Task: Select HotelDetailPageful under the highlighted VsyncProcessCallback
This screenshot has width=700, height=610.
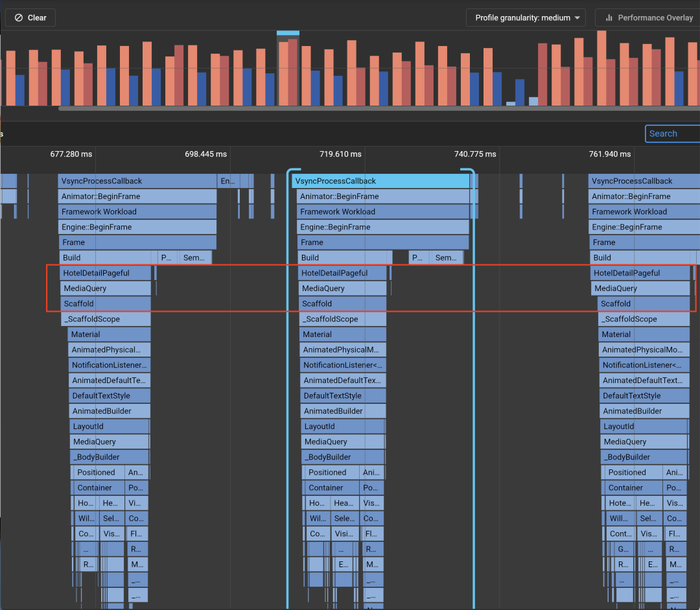Action: click(x=343, y=273)
